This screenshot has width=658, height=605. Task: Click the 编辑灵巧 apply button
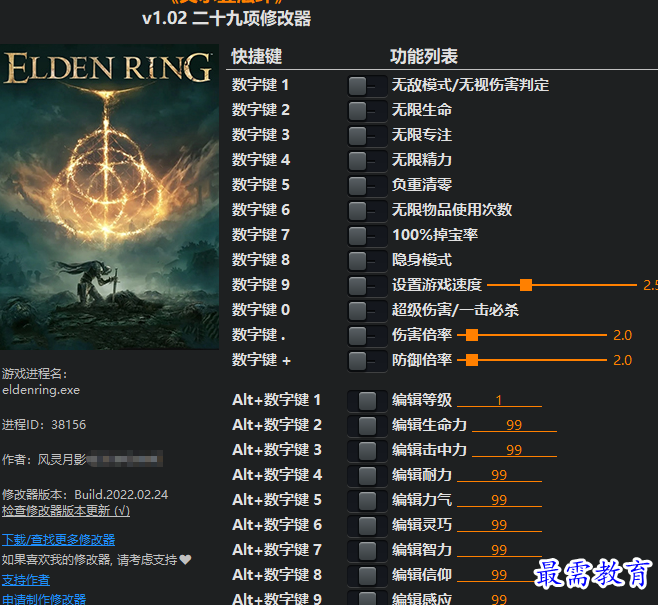pyautogui.click(x=367, y=526)
